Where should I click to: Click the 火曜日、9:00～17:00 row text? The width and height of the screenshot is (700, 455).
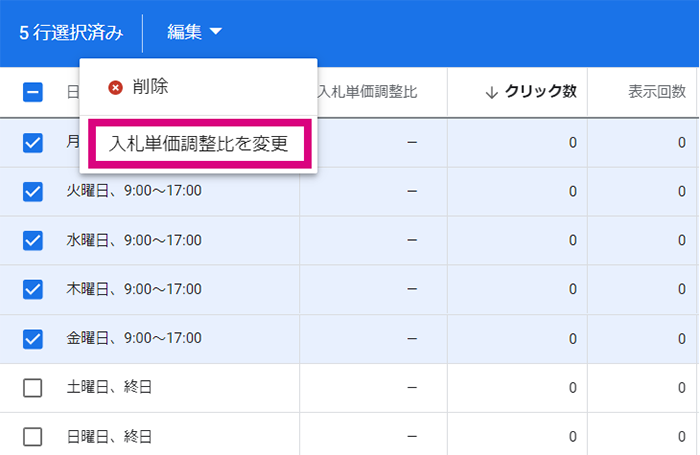pyautogui.click(x=134, y=191)
